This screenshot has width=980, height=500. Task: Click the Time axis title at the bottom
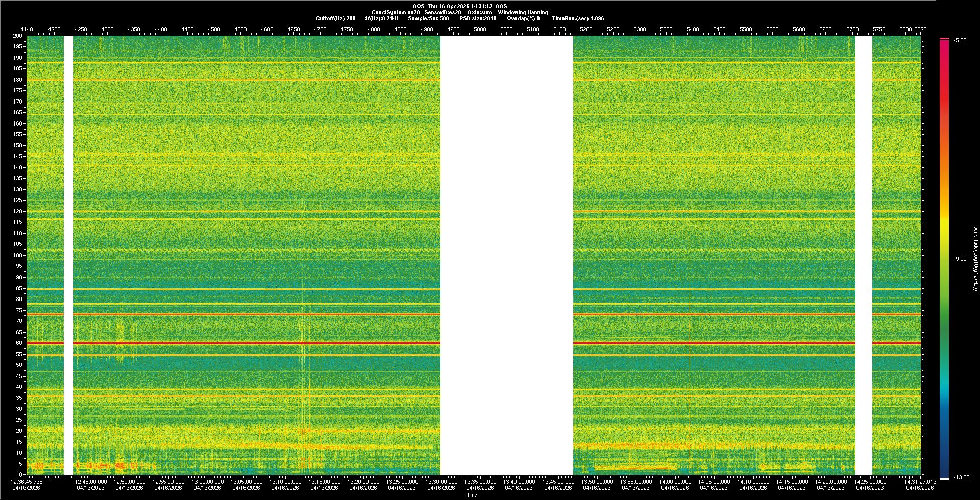point(472,495)
